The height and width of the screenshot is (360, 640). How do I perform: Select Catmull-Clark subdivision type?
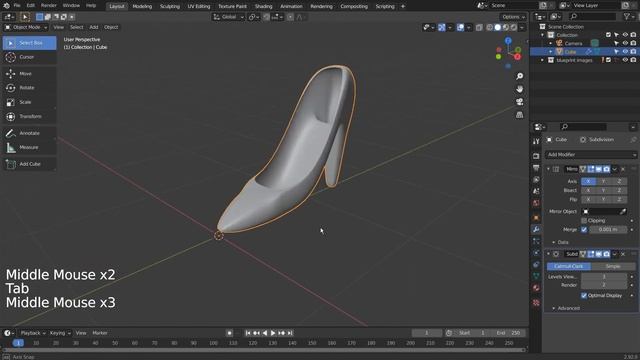click(x=569, y=266)
